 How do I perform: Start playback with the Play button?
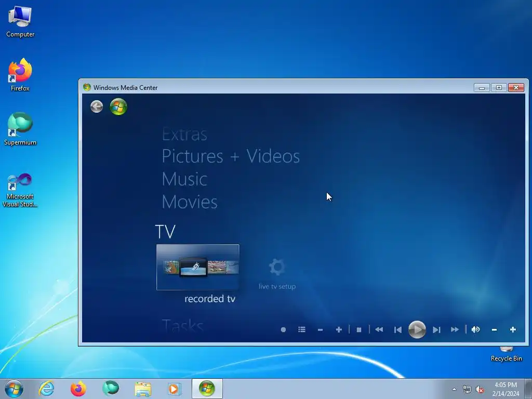pos(417,329)
